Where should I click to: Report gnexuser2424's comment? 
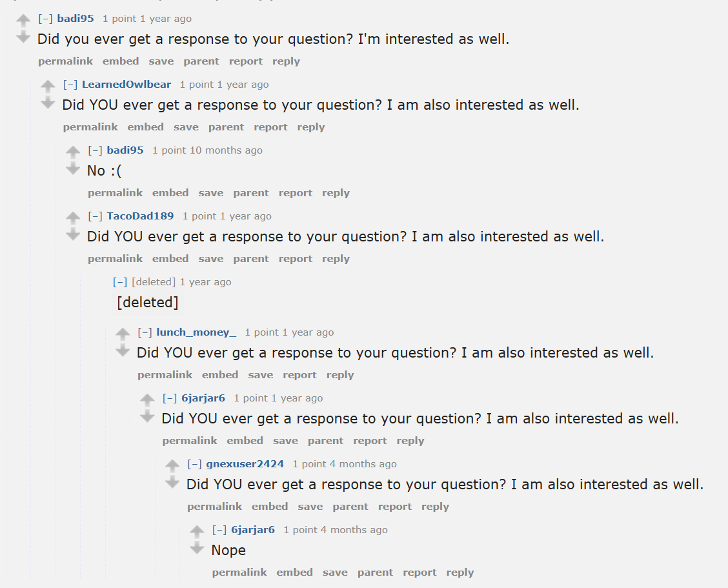[x=395, y=507]
